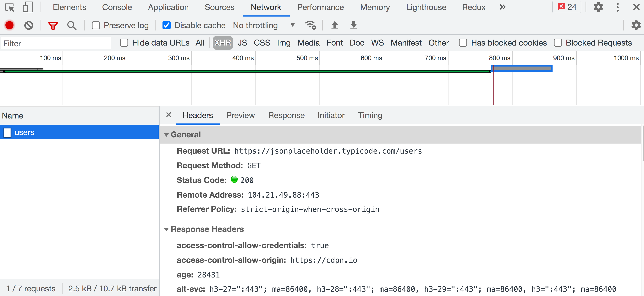The height and width of the screenshot is (296, 644).
Task: Click the Filter text field
Action: (x=56, y=43)
